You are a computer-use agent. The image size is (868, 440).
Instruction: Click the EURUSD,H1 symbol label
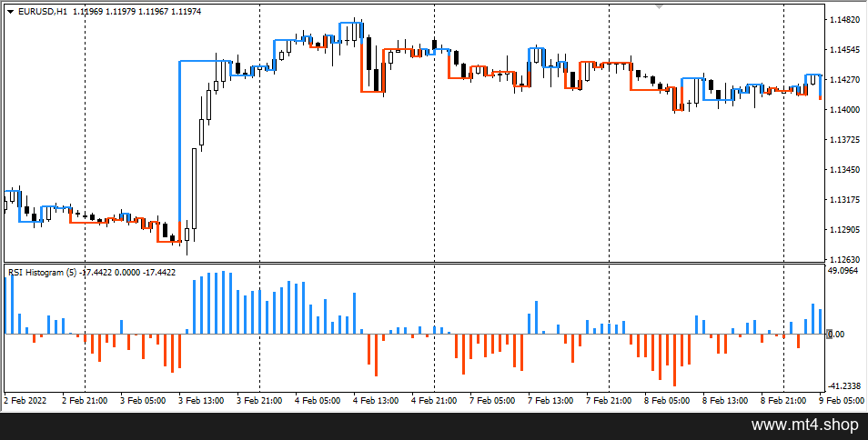click(x=43, y=12)
